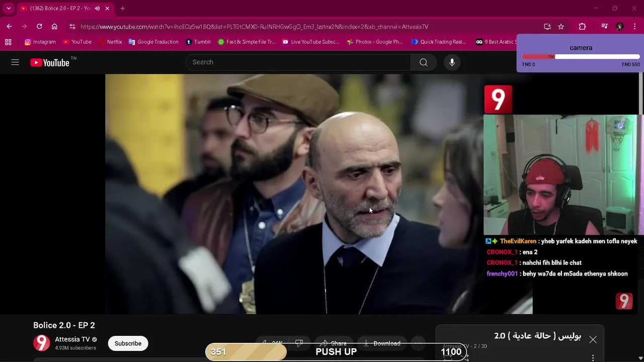Screen dimensions: 644x362
Task: Open the browser extensions puzzle icon
Action: (x=582, y=27)
